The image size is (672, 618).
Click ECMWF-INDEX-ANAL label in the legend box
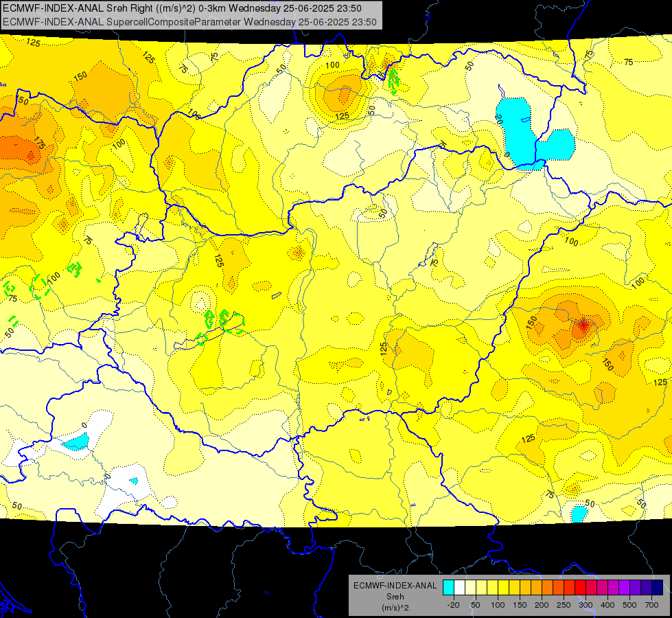[395, 586]
